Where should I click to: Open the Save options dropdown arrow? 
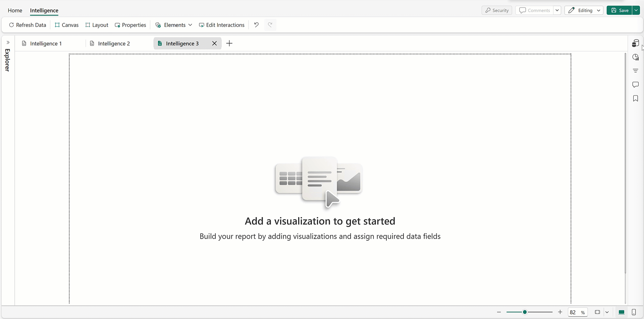(x=636, y=10)
